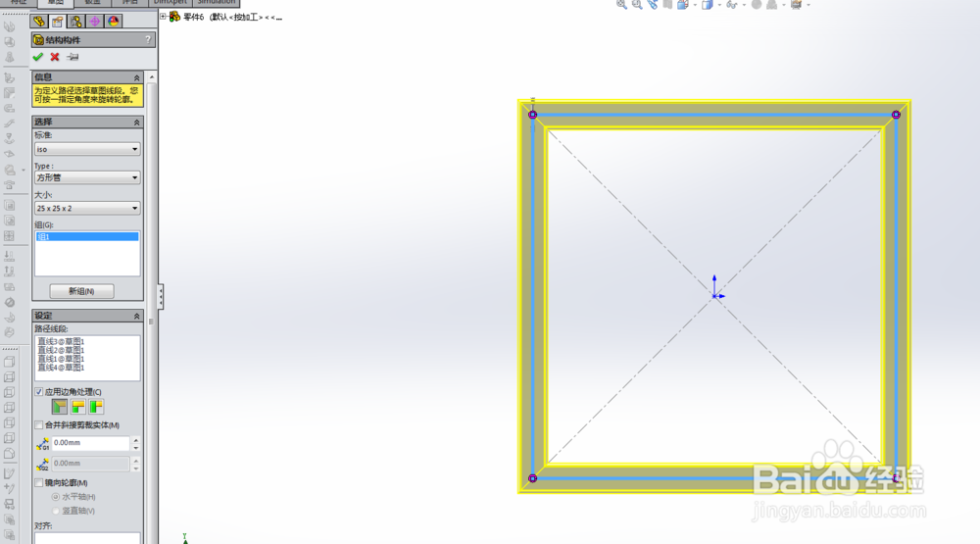Click the PropertyManager scroll up arrow

coord(151,77)
